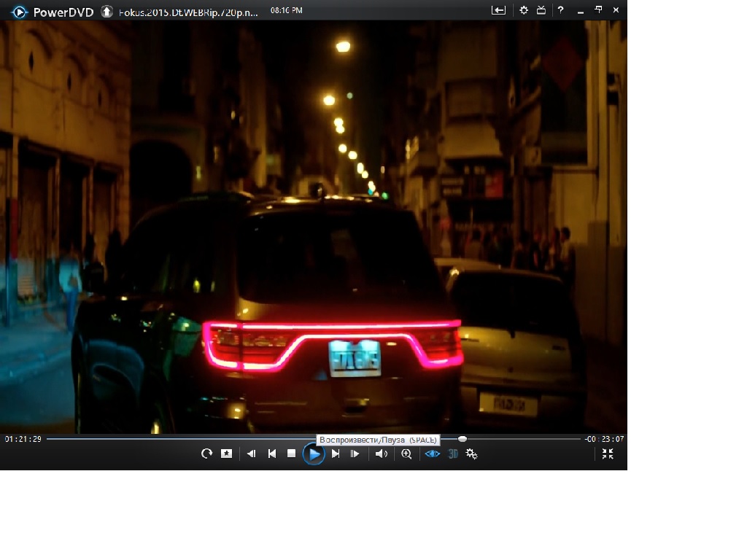
Task: Click the TV mode icon in title bar
Action: click(x=541, y=10)
